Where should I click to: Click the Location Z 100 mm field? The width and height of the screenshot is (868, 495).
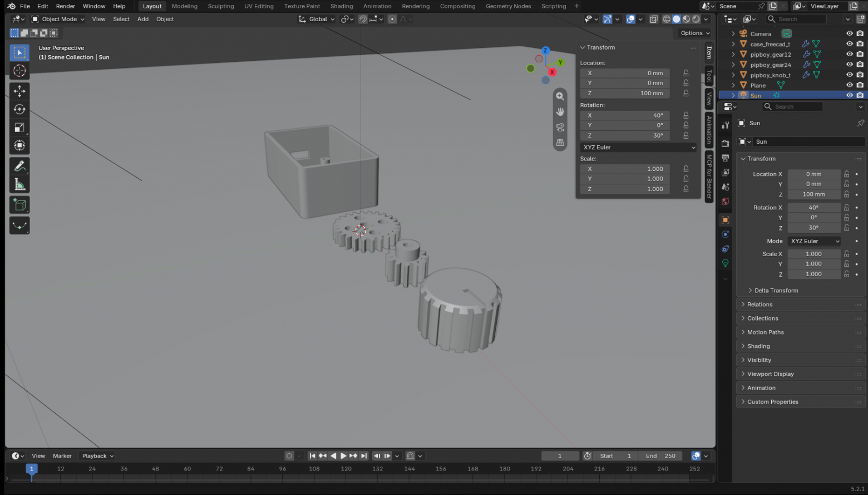tap(625, 94)
